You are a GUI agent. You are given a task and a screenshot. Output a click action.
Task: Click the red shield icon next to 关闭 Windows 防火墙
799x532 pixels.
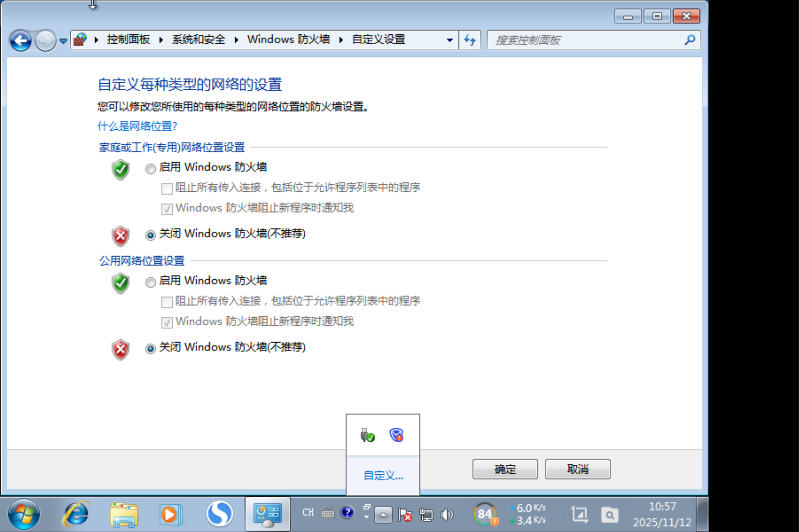click(x=120, y=236)
